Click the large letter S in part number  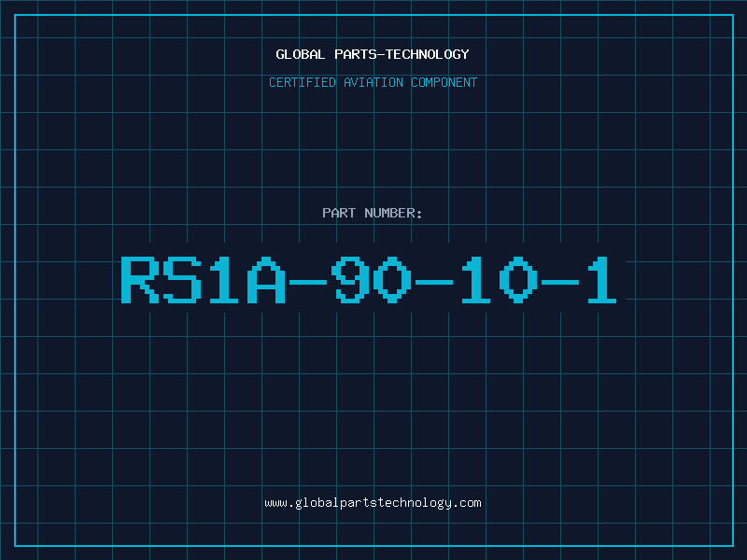point(182,280)
